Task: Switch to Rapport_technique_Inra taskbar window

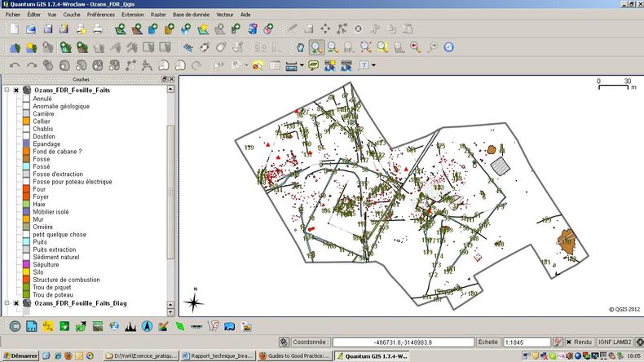Action: [218, 355]
